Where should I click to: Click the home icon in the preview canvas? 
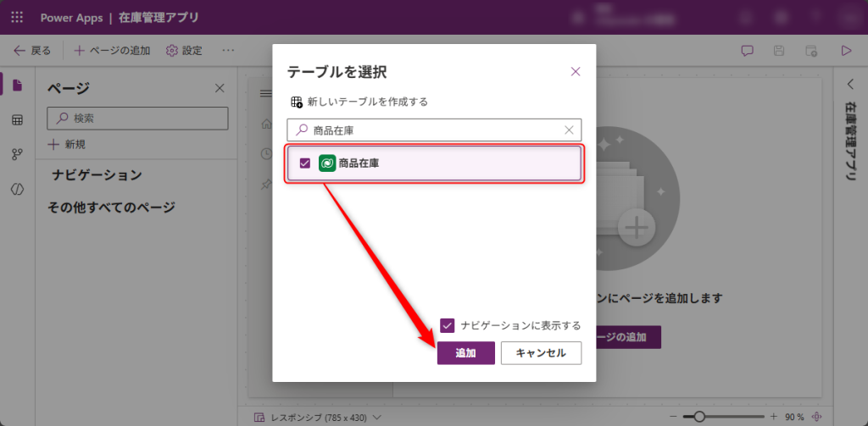pyautogui.click(x=265, y=124)
